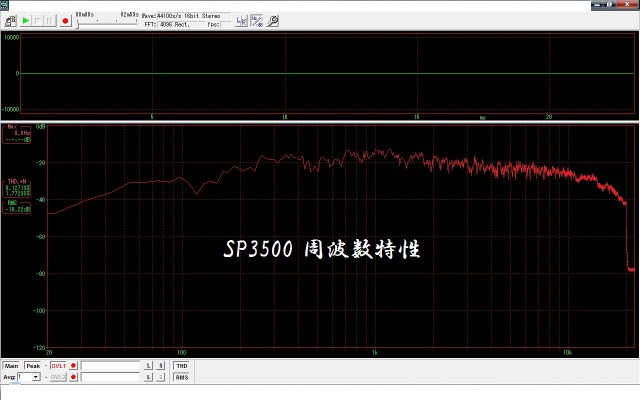
Task: Toggle the Peak hold button
Action: 33,366
